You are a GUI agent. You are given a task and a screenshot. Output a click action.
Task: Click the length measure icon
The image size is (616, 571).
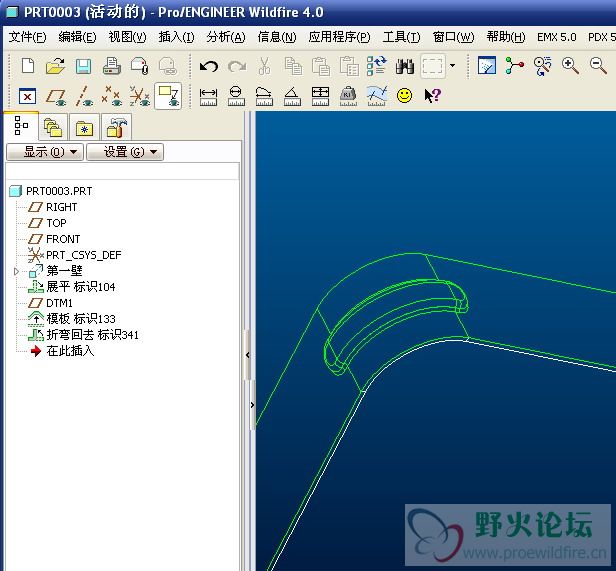(264, 97)
